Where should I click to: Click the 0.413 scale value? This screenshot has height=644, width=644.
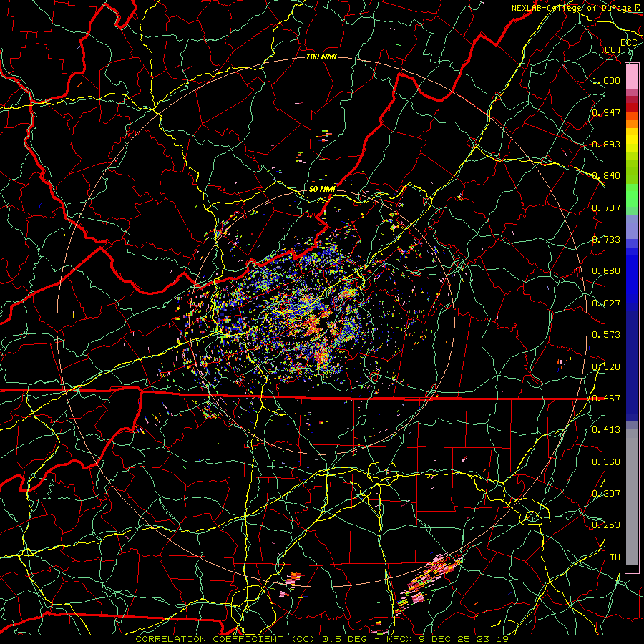[x=606, y=430]
